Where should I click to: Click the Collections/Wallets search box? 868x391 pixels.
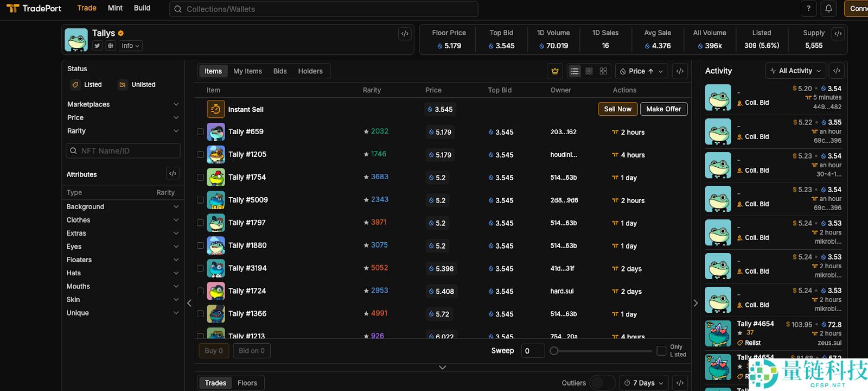point(324,9)
